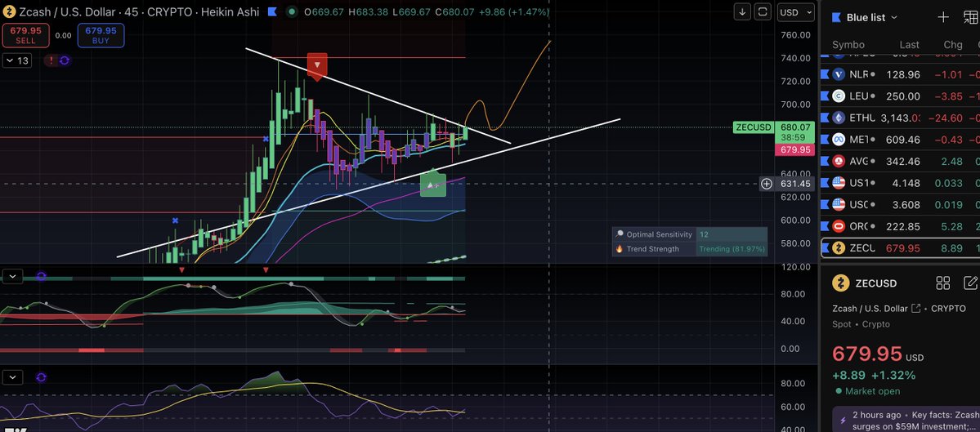Click the blue flag next to Heikin Ashi
The image size is (980, 432).
click(272, 12)
